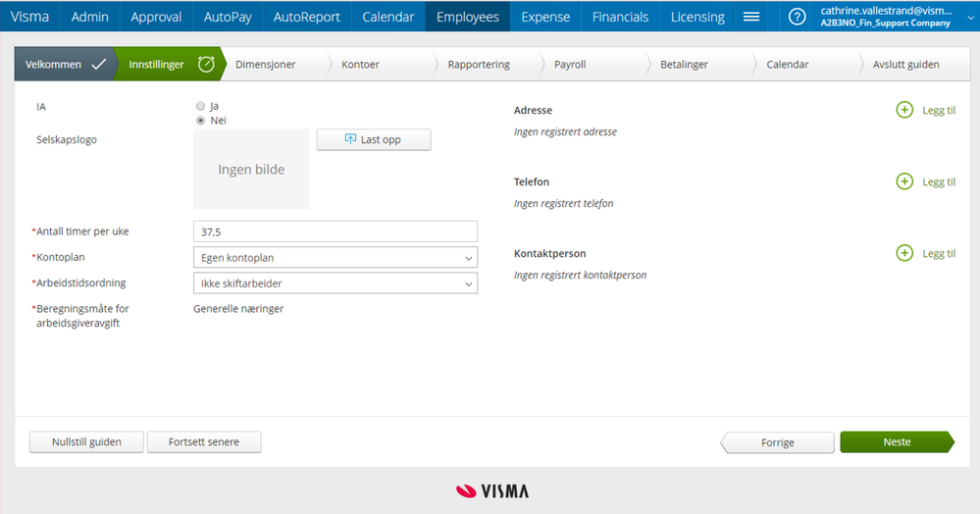Open the Visma menu item
Image resolution: width=980 pixels, height=514 pixels.
coord(30,17)
